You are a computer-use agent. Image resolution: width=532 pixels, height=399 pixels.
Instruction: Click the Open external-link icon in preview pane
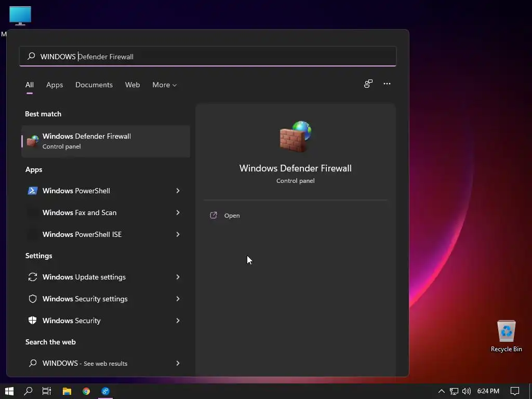214,215
